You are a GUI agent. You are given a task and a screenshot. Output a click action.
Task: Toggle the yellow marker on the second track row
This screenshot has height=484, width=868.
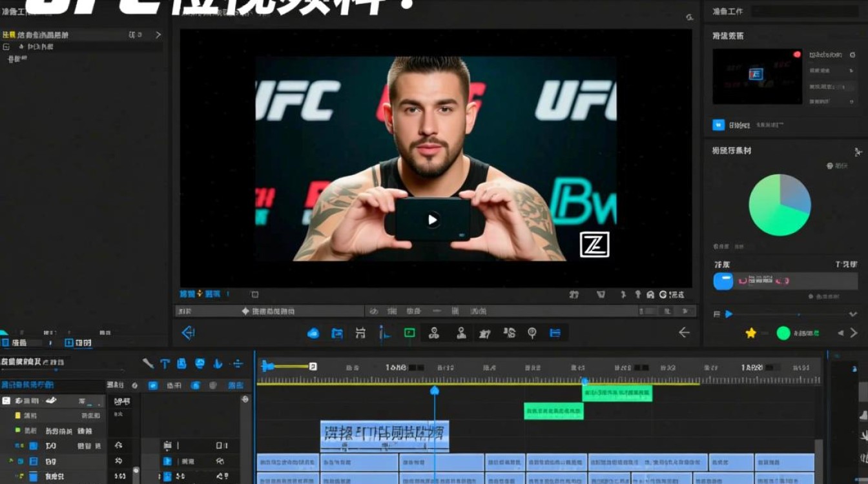18,416
